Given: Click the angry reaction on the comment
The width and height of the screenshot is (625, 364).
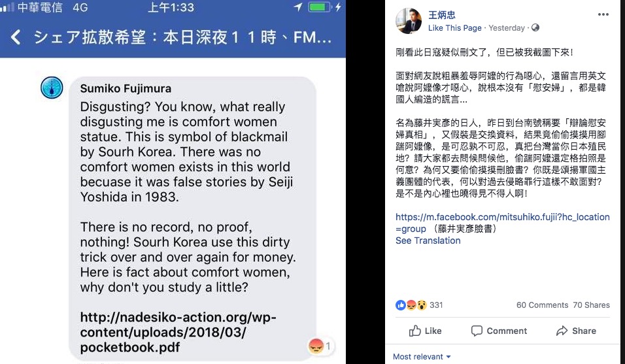Looking at the screenshot, I should tap(316, 346).
